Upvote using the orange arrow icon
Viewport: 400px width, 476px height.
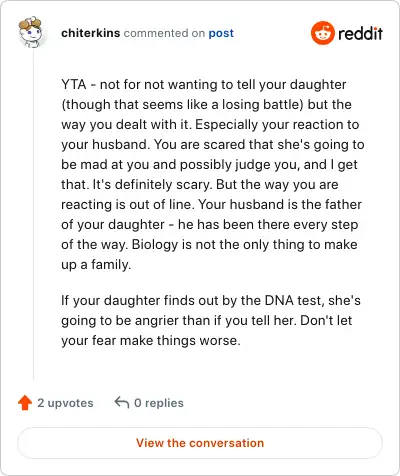click(x=25, y=403)
